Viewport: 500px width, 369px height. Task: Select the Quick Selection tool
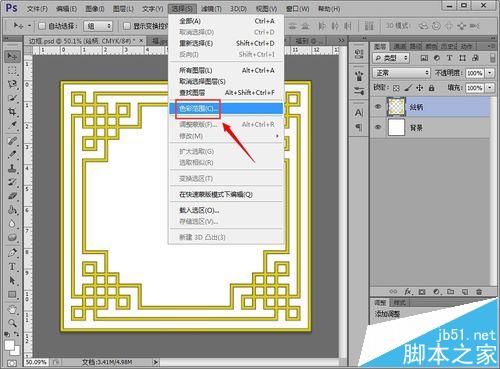tap(12, 98)
